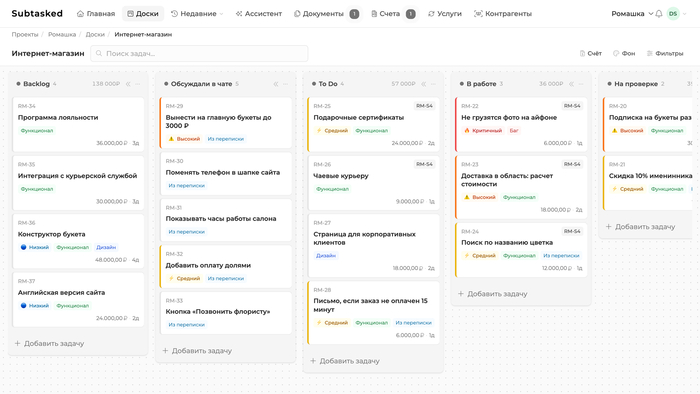The width and height of the screenshot is (700, 394).
Task: Open the Английская версия сайта card
Action: (78, 299)
